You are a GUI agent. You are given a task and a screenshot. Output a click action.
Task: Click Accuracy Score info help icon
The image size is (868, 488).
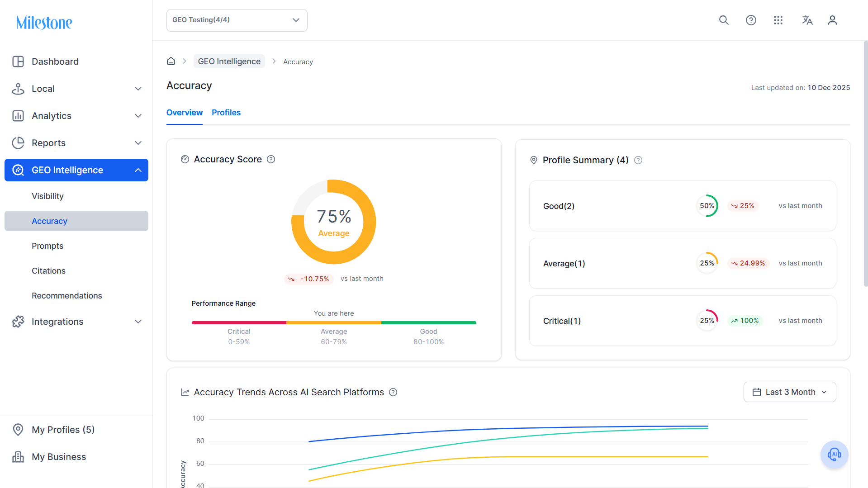point(271,159)
